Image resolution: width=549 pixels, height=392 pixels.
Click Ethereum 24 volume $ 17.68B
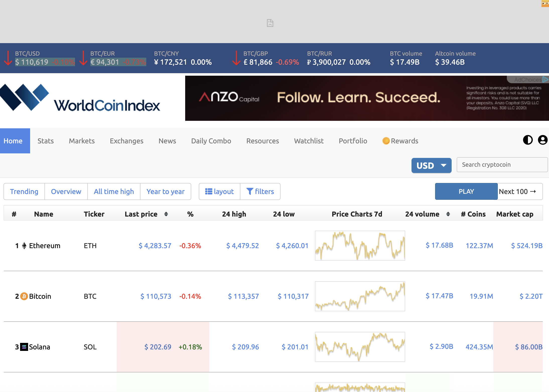point(440,245)
